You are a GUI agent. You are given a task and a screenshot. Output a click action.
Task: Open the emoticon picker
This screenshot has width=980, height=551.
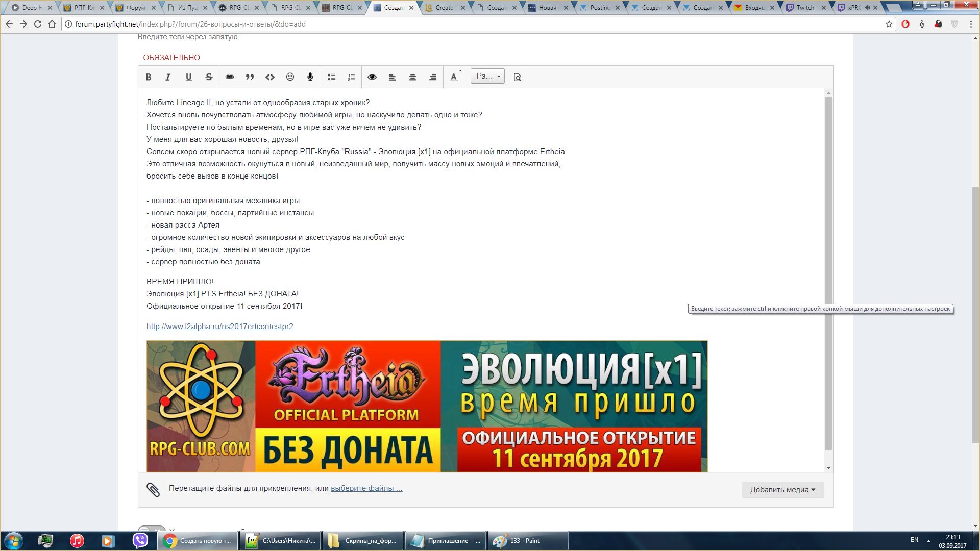pyautogui.click(x=290, y=77)
